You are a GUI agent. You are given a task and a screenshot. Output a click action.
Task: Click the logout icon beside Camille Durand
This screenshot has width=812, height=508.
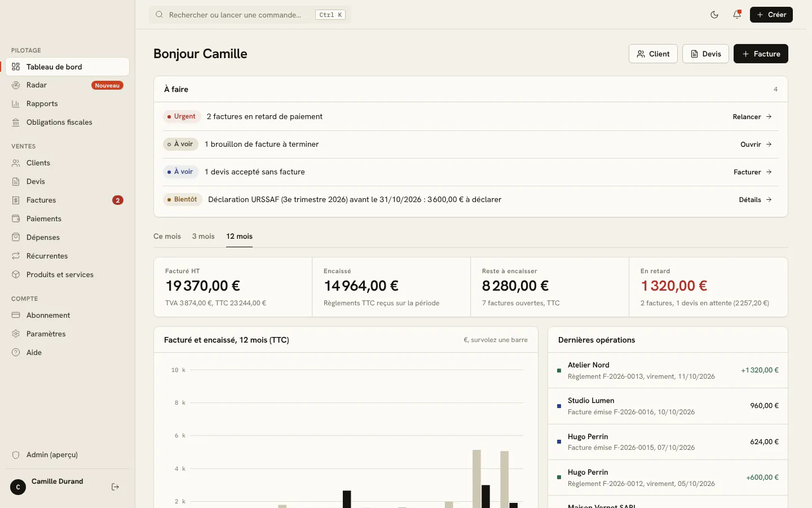[x=116, y=487]
